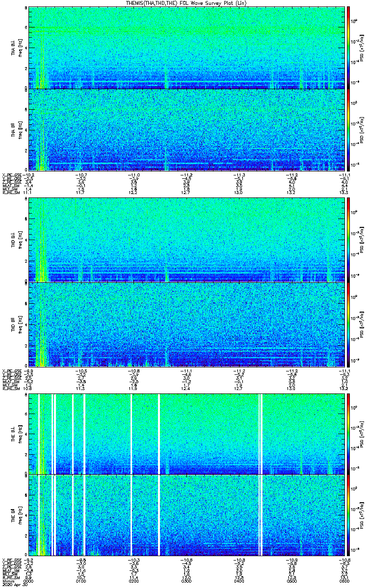The image size is (368, 588).
Task: Click the color bar beside THE B-perpendicular panel
Action: (348, 434)
